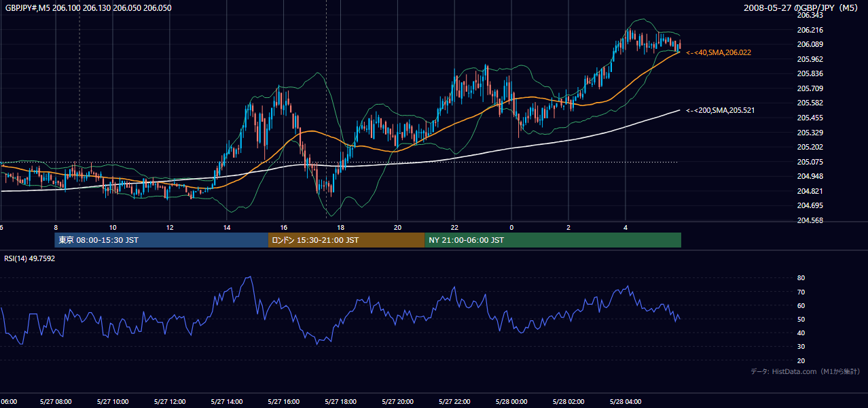Click hour 0 on the price chart axis
The width and height of the screenshot is (868, 408).
pos(511,228)
